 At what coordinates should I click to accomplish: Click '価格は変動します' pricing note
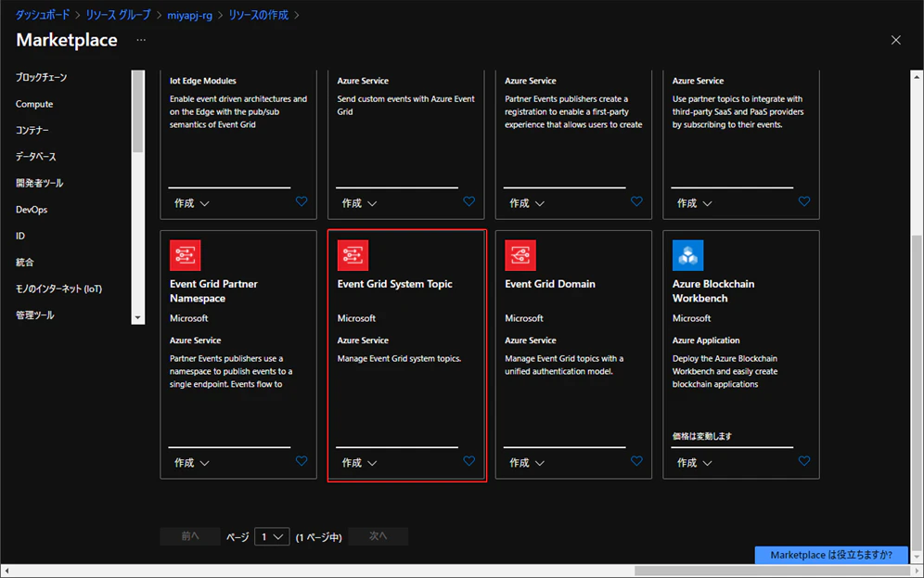click(x=702, y=436)
